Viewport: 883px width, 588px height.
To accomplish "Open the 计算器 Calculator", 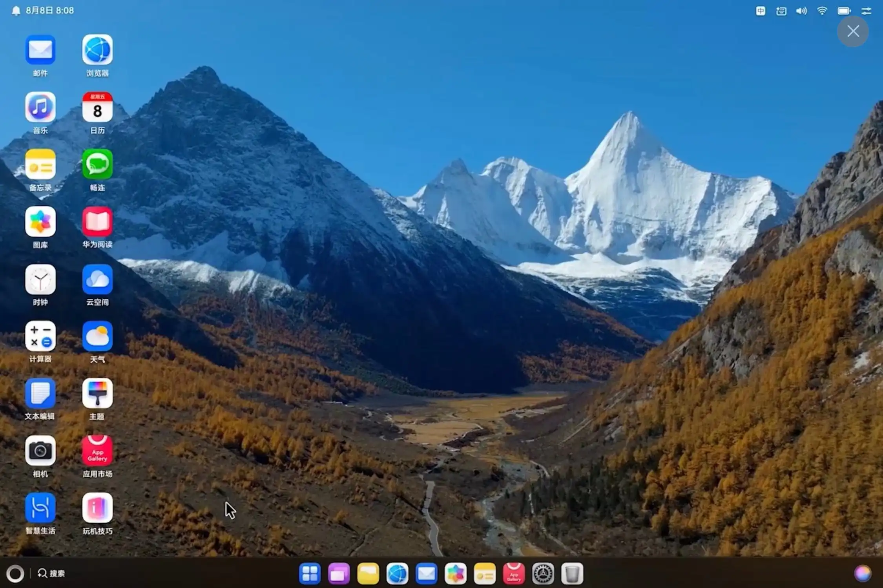I will coord(40,336).
